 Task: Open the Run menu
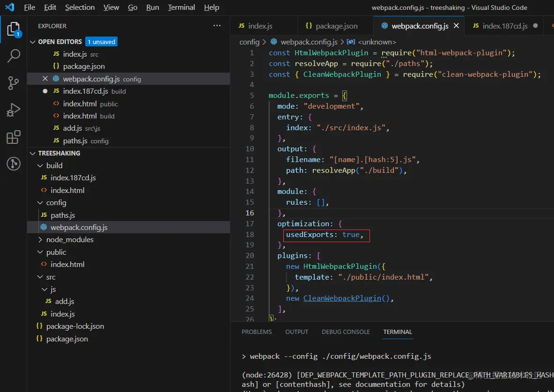(152, 7)
